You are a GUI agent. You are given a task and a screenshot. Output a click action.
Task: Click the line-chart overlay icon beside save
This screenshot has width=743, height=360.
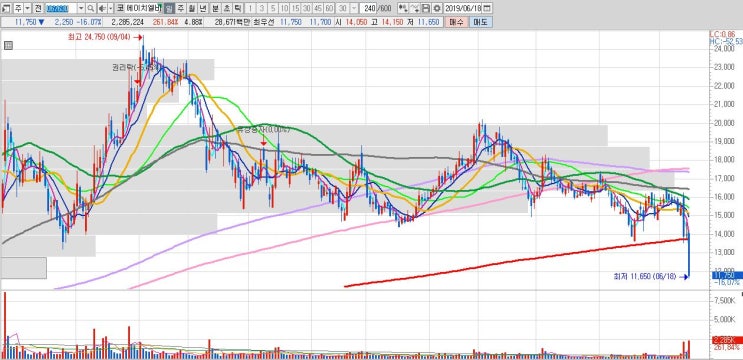(414, 9)
